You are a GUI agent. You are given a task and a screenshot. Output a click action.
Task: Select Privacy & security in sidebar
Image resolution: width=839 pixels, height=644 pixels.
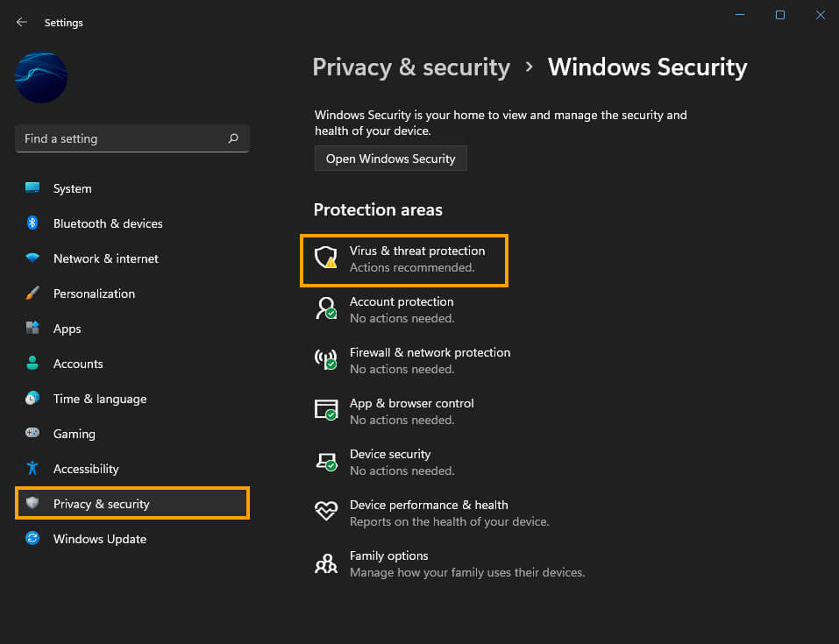tap(132, 503)
